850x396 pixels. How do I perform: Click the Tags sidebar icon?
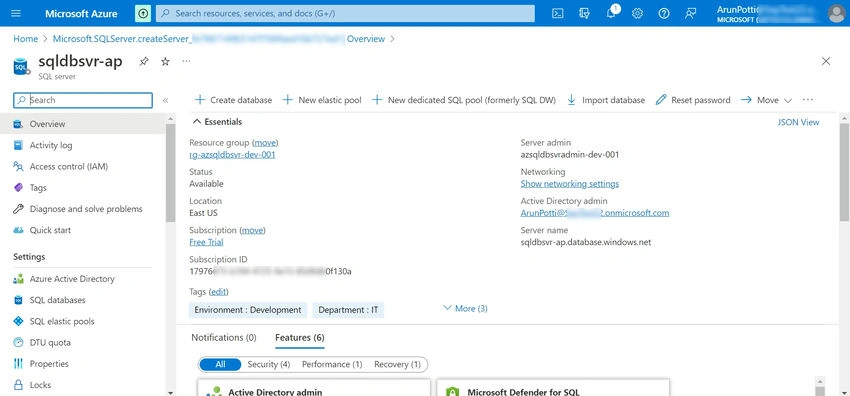(x=18, y=187)
